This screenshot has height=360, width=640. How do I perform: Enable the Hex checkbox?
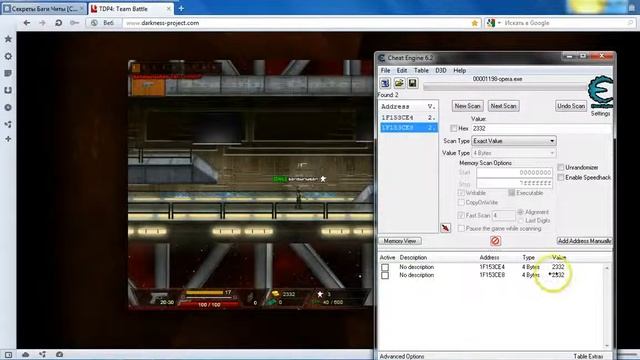click(x=453, y=128)
